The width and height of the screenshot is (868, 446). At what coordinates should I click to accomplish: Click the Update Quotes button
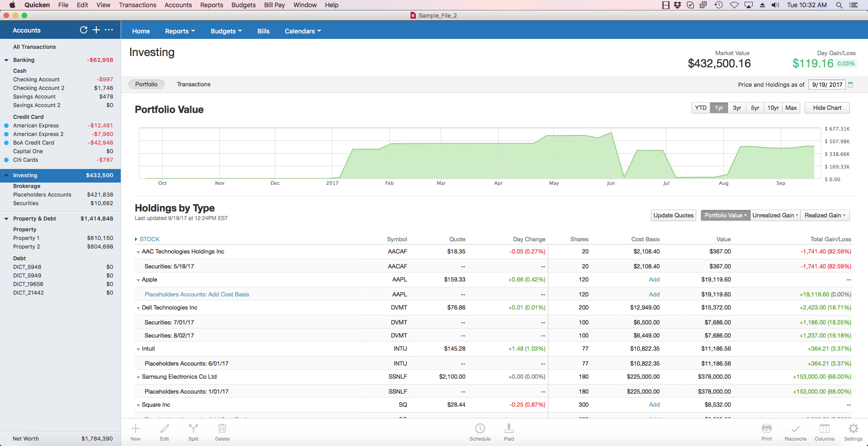coord(673,216)
